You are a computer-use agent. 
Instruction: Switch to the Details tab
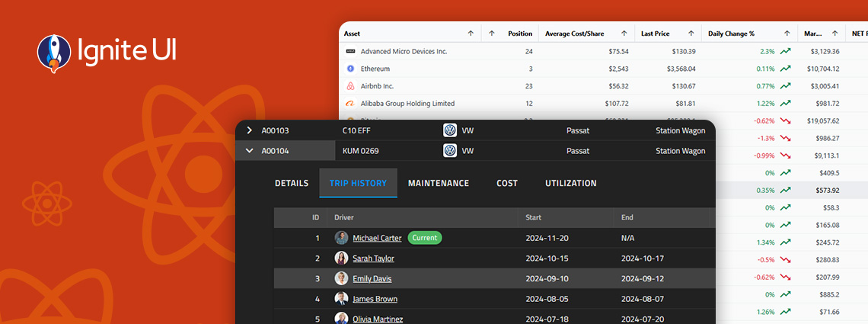tap(292, 183)
